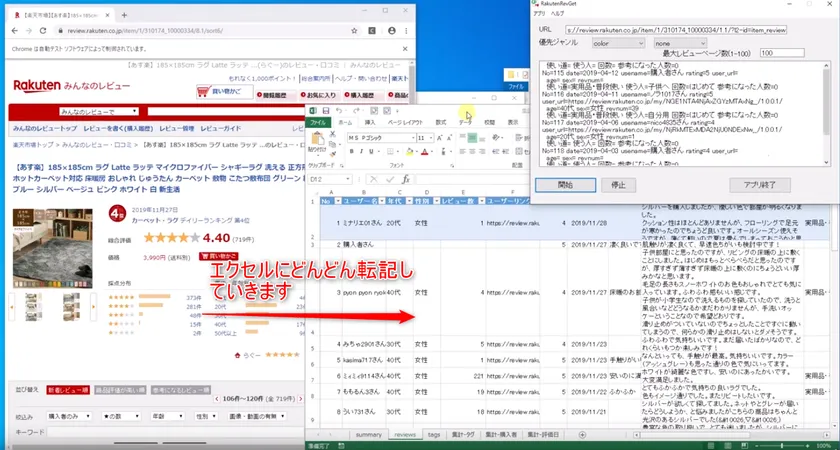Open the Excel font size dropdown
Viewport: 840px width, 450px height.
pos(431,138)
